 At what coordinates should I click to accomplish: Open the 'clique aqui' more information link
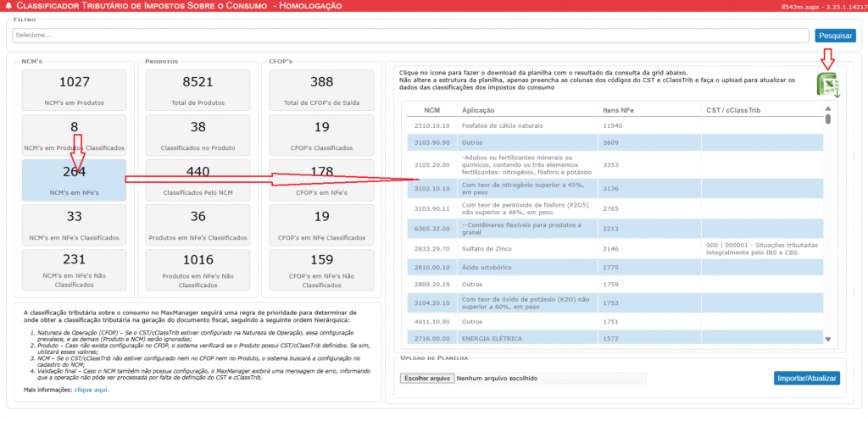click(92, 391)
